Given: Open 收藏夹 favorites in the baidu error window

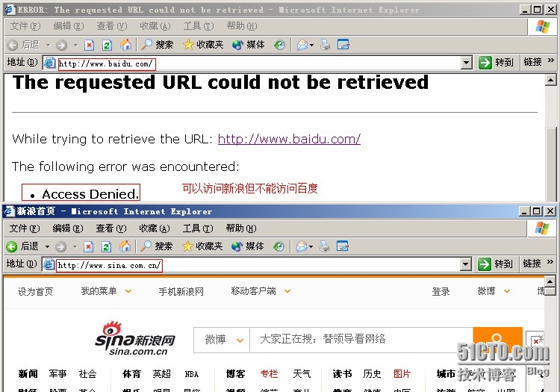Looking at the screenshot, I should (x=203, y=45).
